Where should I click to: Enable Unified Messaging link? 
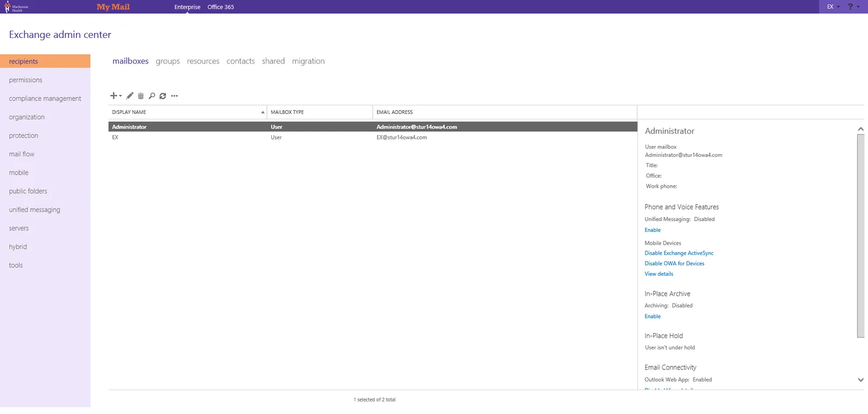pos(652,230)
